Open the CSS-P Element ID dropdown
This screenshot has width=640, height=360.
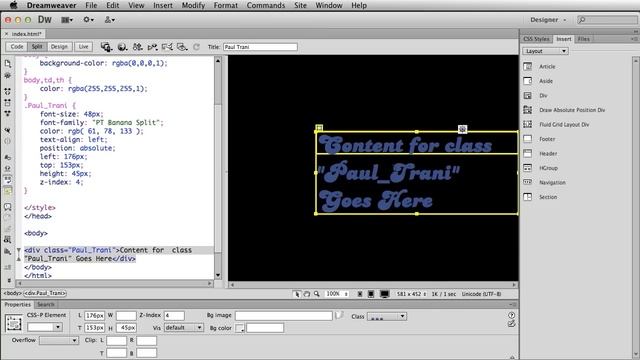[44, 327]
